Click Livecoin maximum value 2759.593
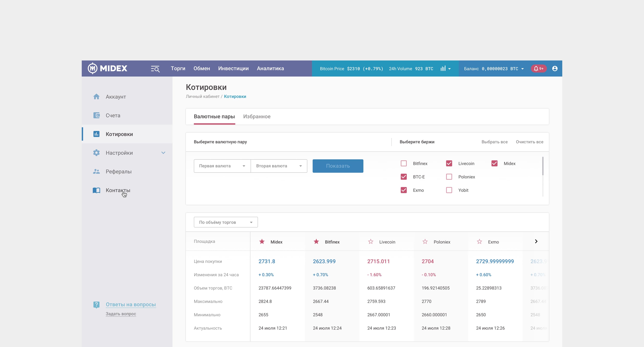 coord(376,301)
